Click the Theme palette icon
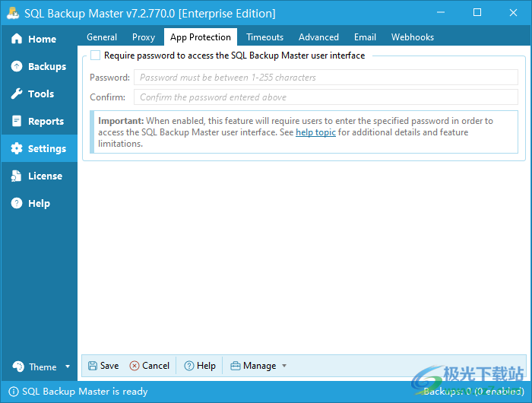This screenshot has height=403, width=532. 18,367
